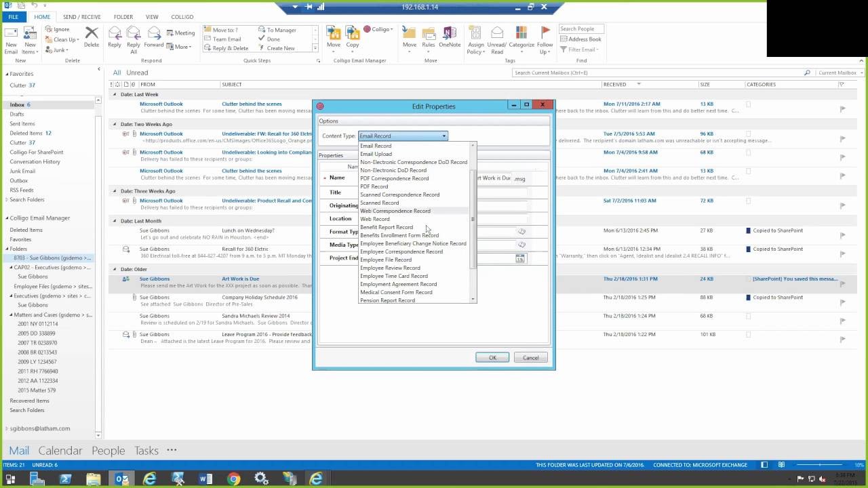Click the Format Type lookup icon
This screenshot has width=868, height=488.
(x=521, y=232)
